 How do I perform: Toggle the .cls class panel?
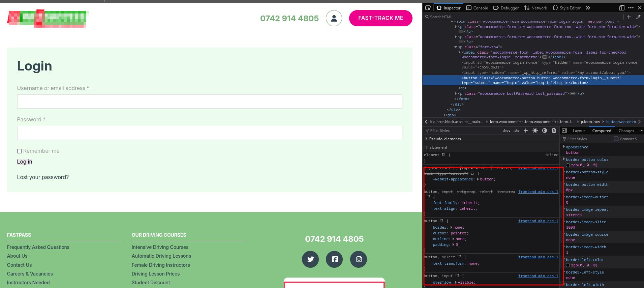pyautogui.click(x=516, y=131)
